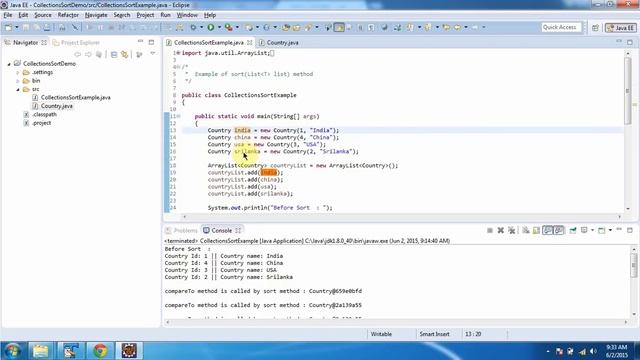
Task: Close the Navigator view tab
Action: [x=44, y=42]
